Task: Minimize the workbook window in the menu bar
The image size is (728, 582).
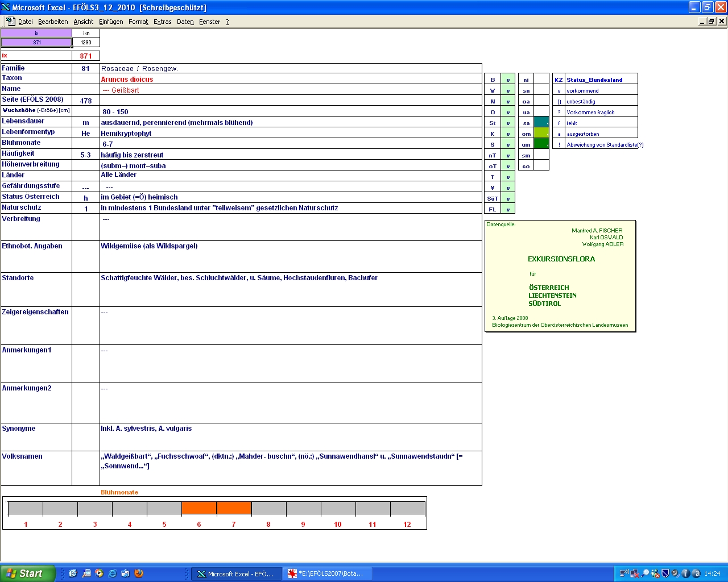Action: [x=702, y=21]
